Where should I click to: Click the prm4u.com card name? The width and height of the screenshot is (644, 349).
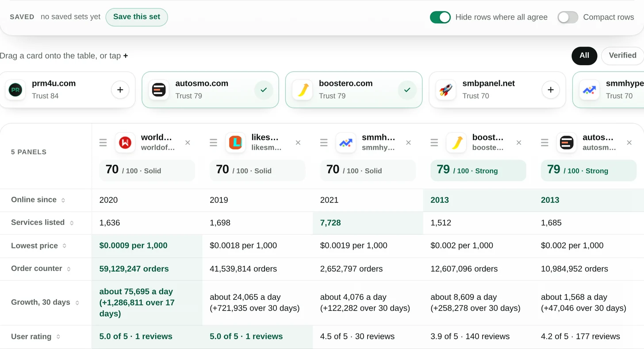point(54,83)
